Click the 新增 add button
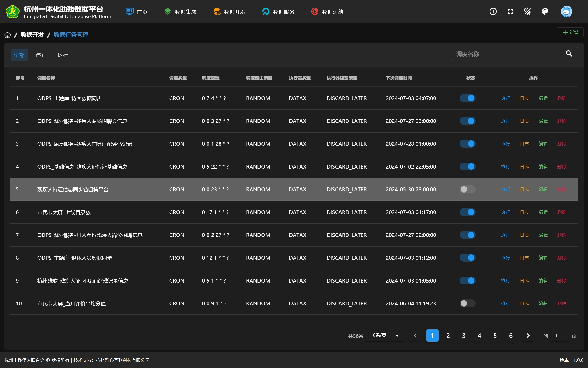This screenshot has width=588, height=368. click(x=570, y=32)
